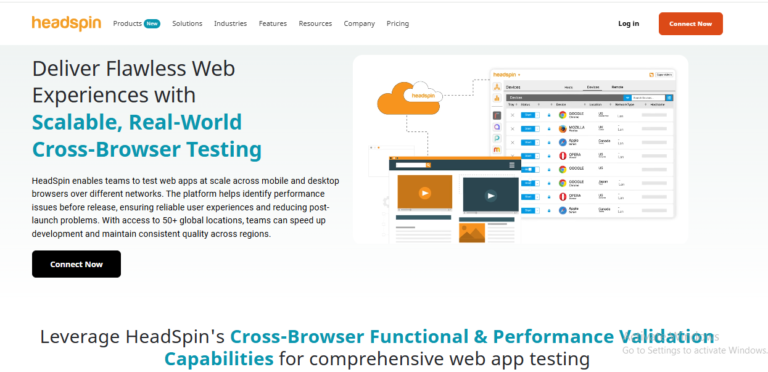Click the "Scalable, Real-World" headline text
768x372 pixels.
137,122
